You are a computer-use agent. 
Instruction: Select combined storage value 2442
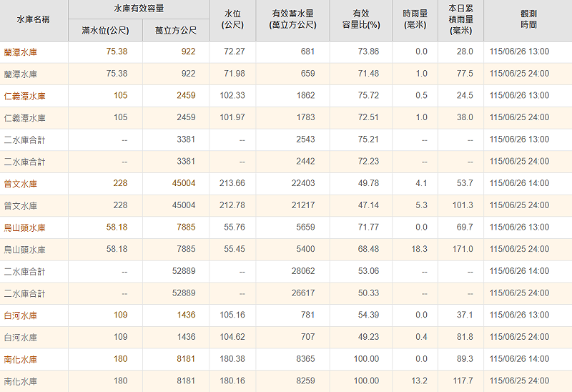306,161
